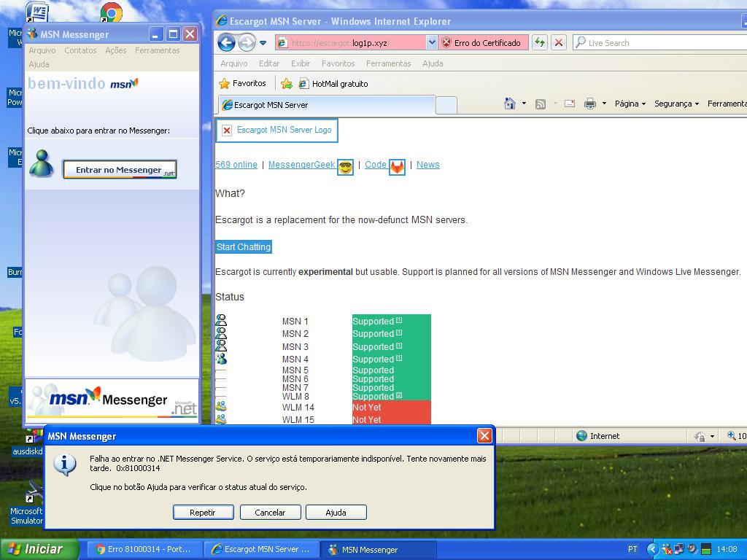747x560 pixels.
Task: Click Ajuda button in the error dialog
Action: tap(336, 513)
